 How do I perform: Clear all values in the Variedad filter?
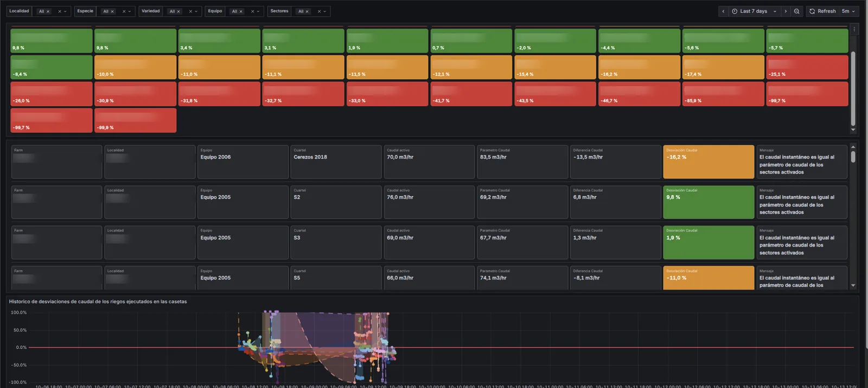point(190,11)
